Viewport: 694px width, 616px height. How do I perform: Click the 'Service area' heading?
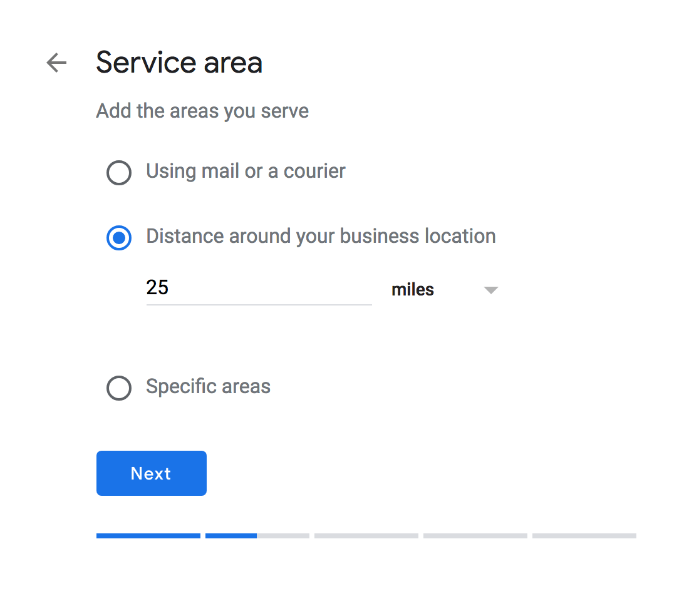point(179,63)
